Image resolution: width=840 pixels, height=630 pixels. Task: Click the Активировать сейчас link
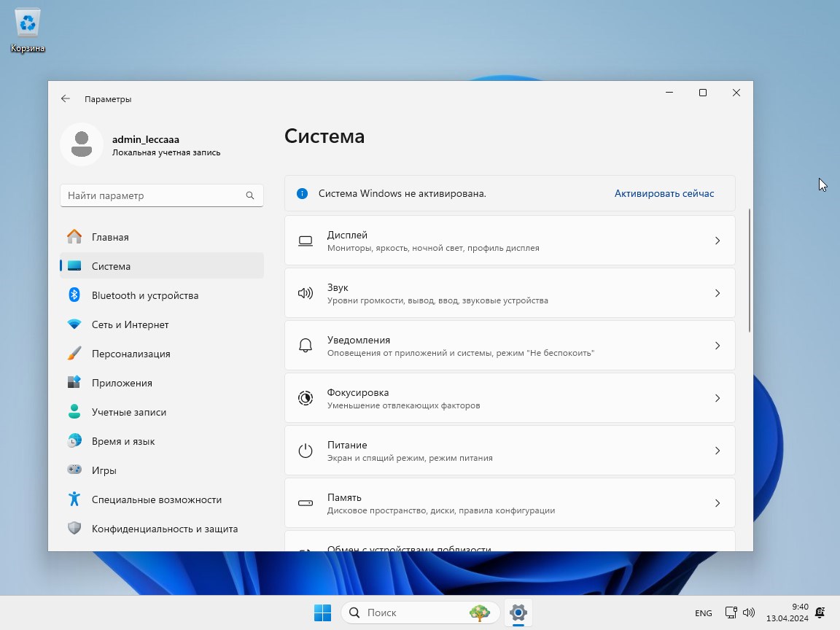point(664,193)
